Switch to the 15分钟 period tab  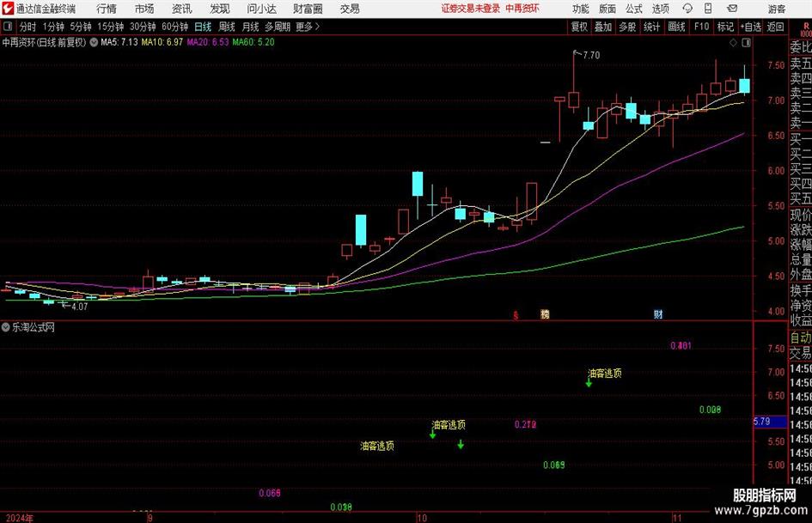(110, 27)
